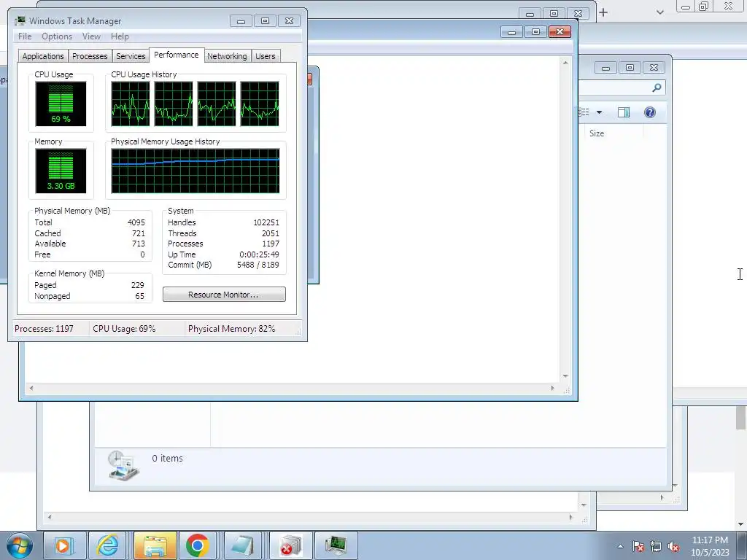Switch to the Services tab
The height and width of the screenshot is (560, 747).
click(x=131, y=56)
